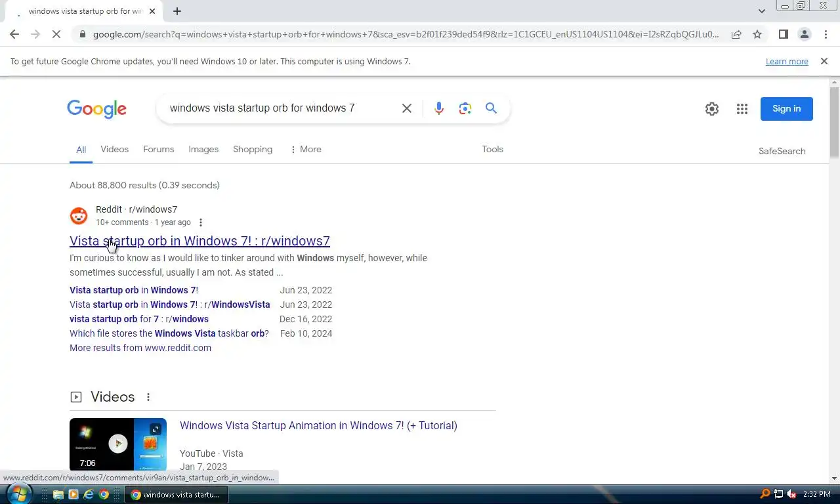Open More results from www.reddit.com
This screenshot has width=840, height=504.
click(140, 348)
